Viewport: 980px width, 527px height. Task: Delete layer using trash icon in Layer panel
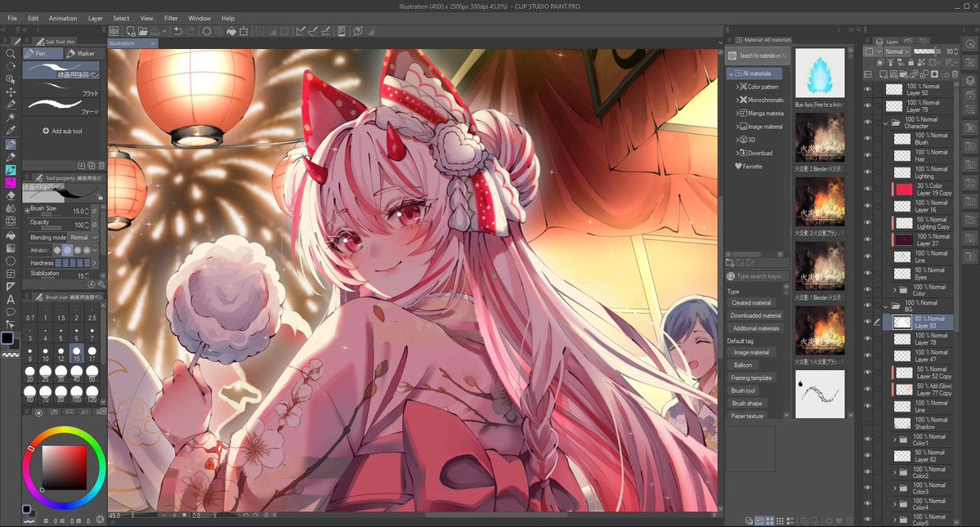(955, 74)
